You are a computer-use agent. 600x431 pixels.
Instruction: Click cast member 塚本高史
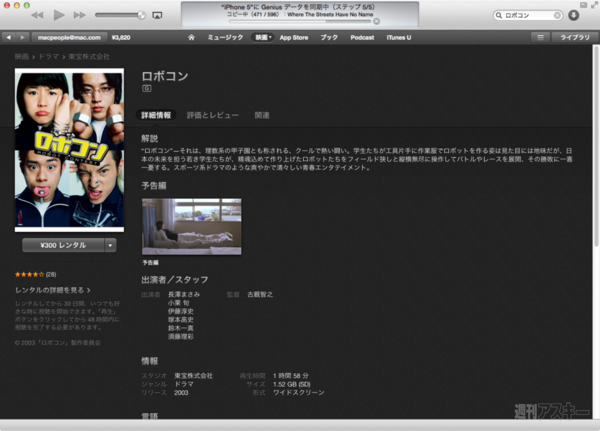pyautogui.click(x=181, y=320)
